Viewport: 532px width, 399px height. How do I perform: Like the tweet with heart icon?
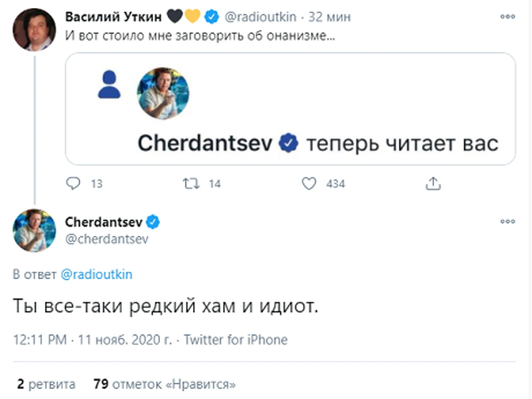click(x=309, y=183)
